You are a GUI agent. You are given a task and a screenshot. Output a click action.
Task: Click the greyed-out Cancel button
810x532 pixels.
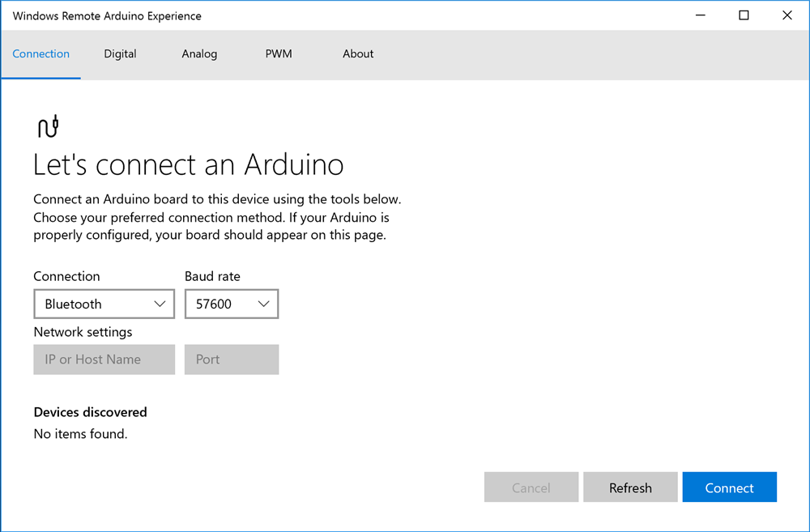pyautogui.click(x=531, y=487)
